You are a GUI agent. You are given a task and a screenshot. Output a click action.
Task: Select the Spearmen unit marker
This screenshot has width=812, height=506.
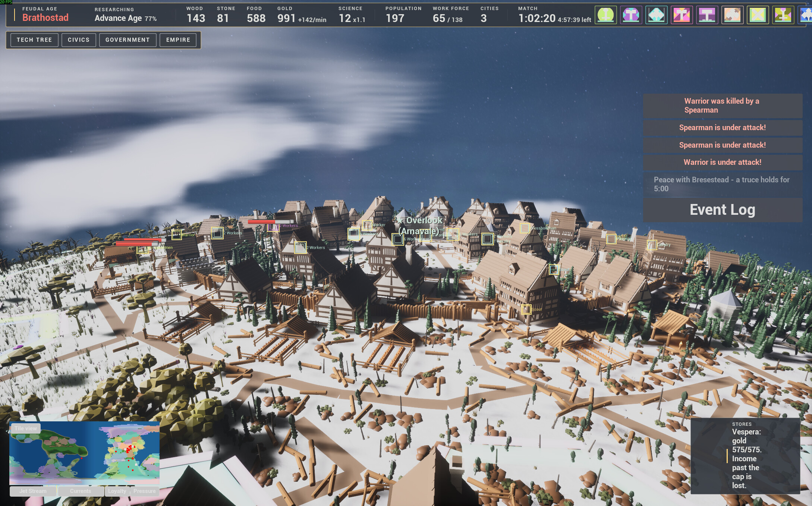point(142,249)
